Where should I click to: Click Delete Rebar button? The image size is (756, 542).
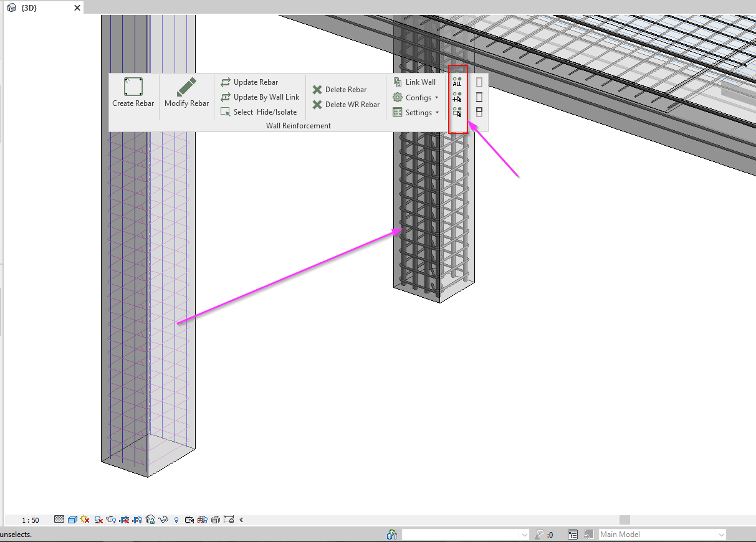click(x=340, y=90)
